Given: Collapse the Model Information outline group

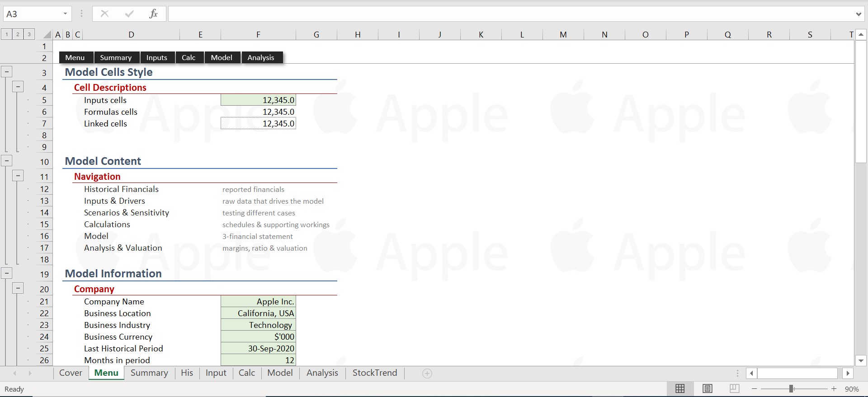Looking at the screenshot, I should (7, 273).
